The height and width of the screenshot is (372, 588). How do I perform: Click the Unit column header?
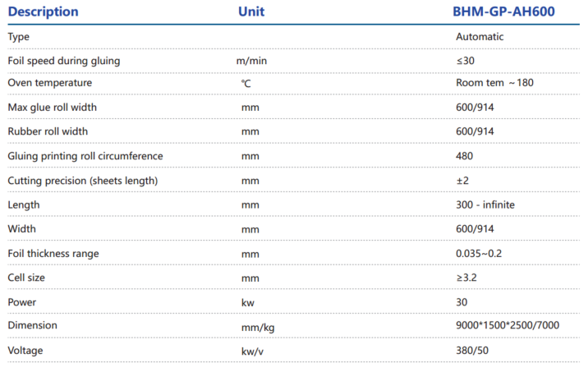coord(251,12)
